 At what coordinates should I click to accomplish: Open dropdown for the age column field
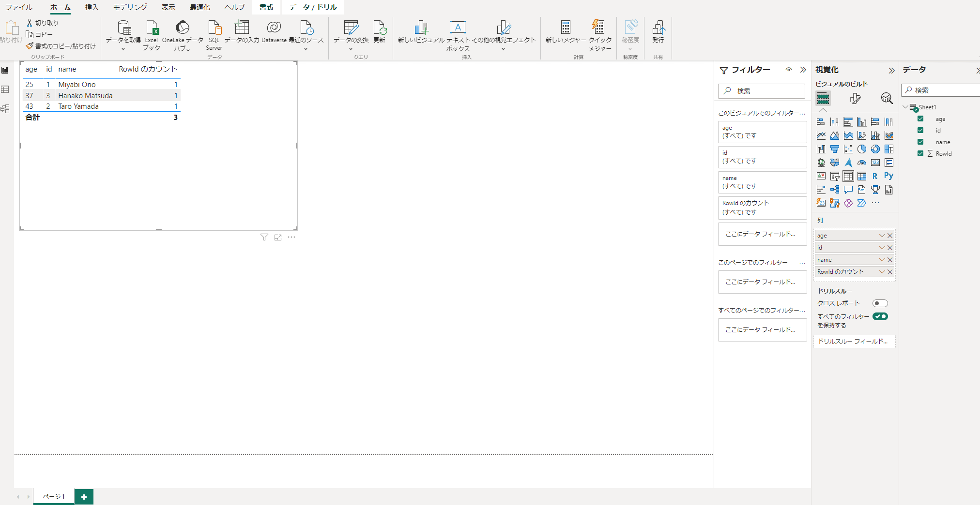882,236
